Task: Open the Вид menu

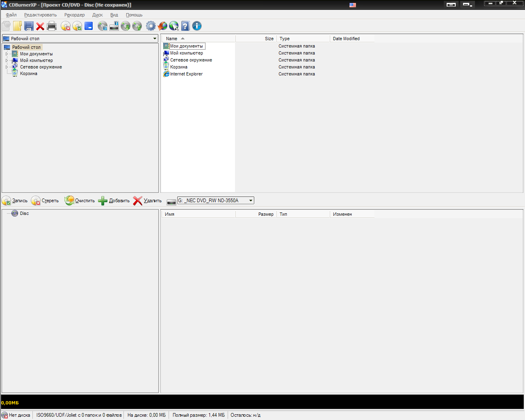Action: [x=114, y=15]
